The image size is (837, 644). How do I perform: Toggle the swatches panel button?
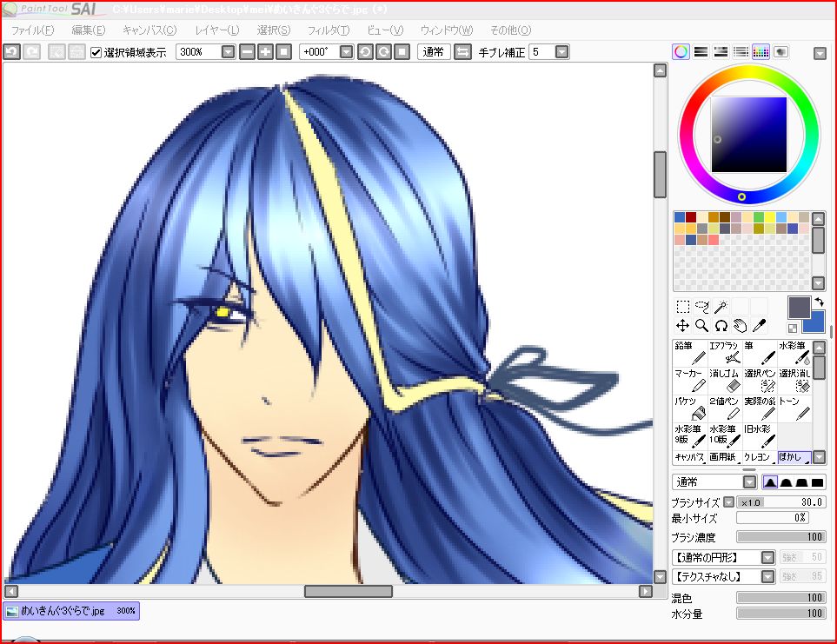point(761,52)
